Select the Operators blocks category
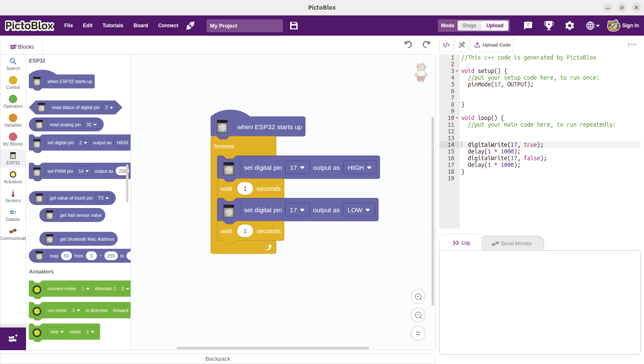644x364 pixels. click(13, 101)
